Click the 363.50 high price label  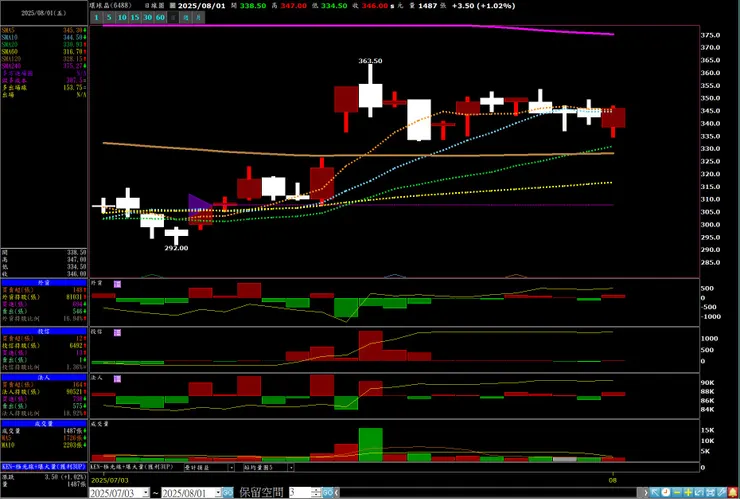click(370, 61)
